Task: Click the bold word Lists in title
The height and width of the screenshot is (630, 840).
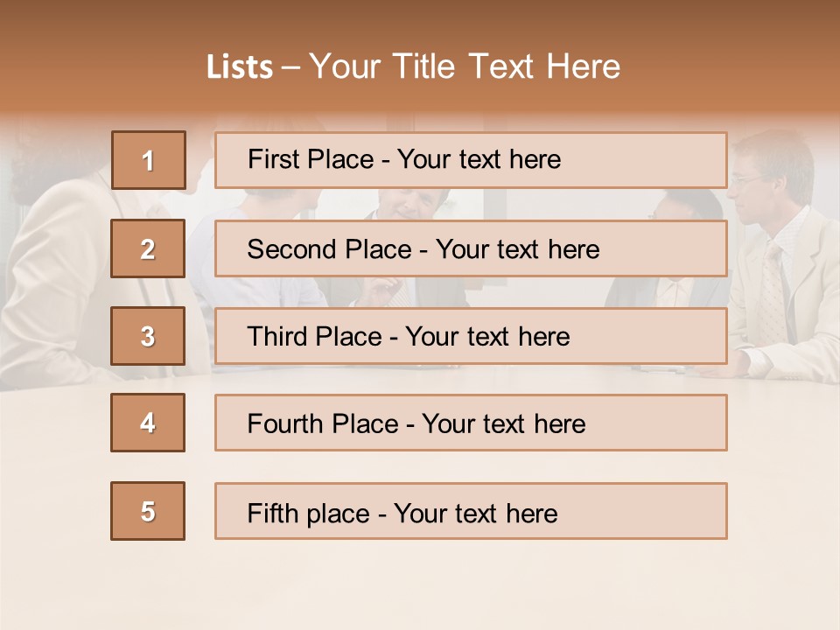Action: tap(240, 67)
